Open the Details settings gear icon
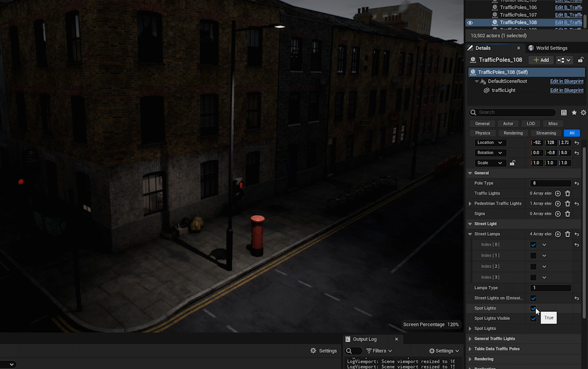 (x=584, y=113)
